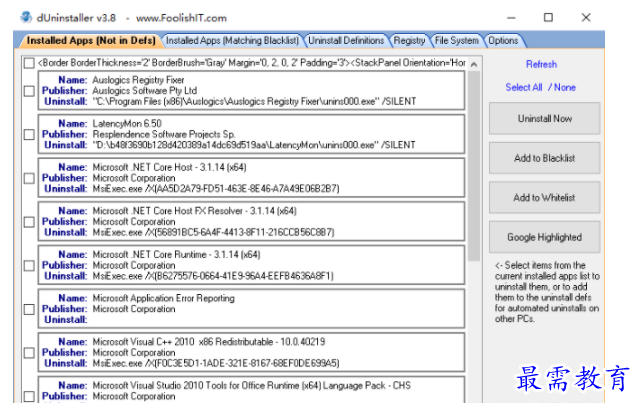Select Visual C++ 2010 x86 Redistributable checkbox
The width and height of the screenshot is (638, 410).
tap(29, 353)
